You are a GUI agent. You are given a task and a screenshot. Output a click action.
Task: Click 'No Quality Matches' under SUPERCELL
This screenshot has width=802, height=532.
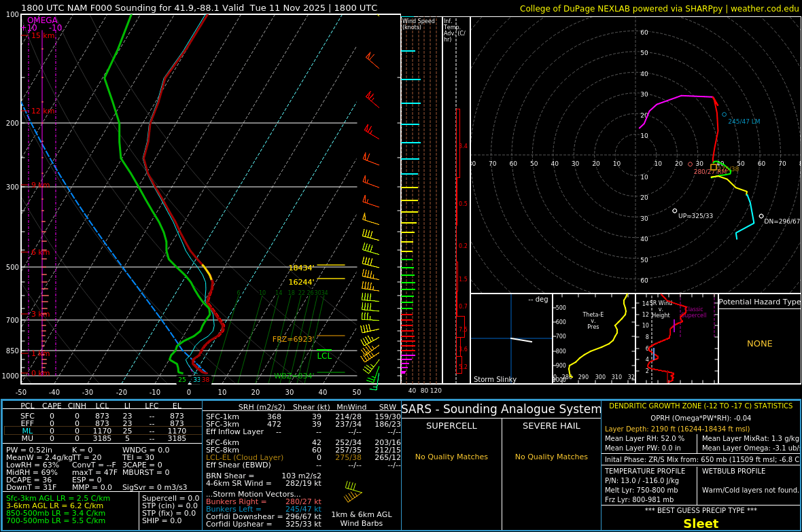point(451,457)
